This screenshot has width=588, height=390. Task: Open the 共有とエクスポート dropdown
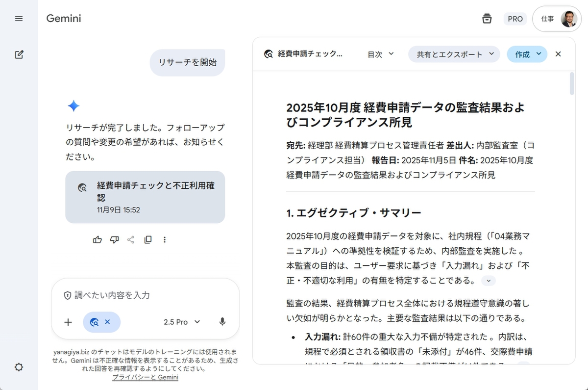[x=454, y=54]
